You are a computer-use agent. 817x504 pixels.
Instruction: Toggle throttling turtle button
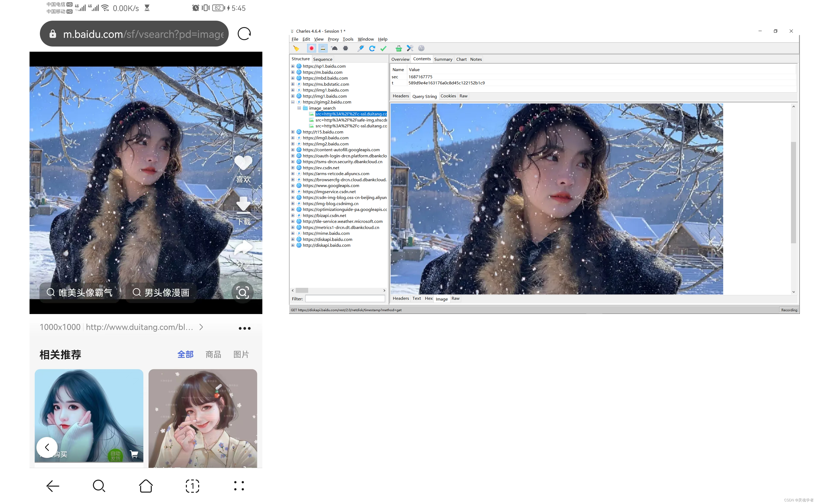pyautogui.click(x=334, y=48)
